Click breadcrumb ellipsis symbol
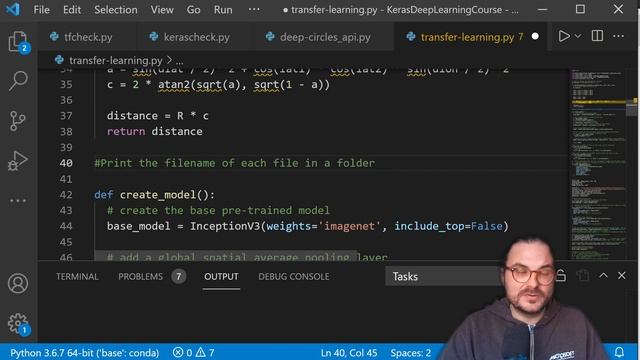The height and width of the screenshot is (360, 640). point(180,61)
